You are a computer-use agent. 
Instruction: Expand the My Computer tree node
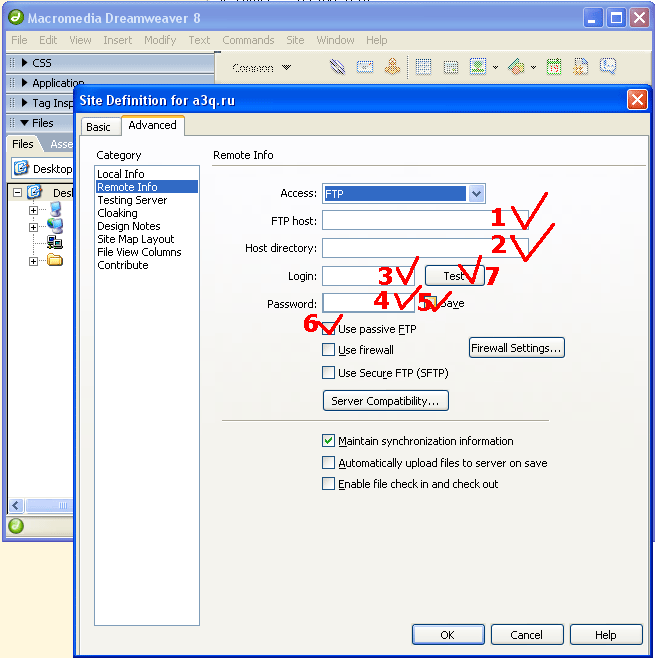coord(34,210)
